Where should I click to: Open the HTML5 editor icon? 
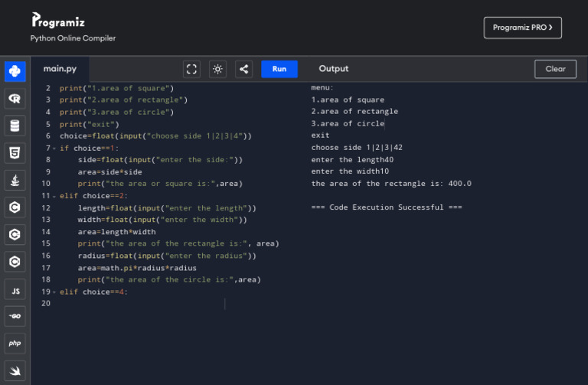click(x=15, y=153)
